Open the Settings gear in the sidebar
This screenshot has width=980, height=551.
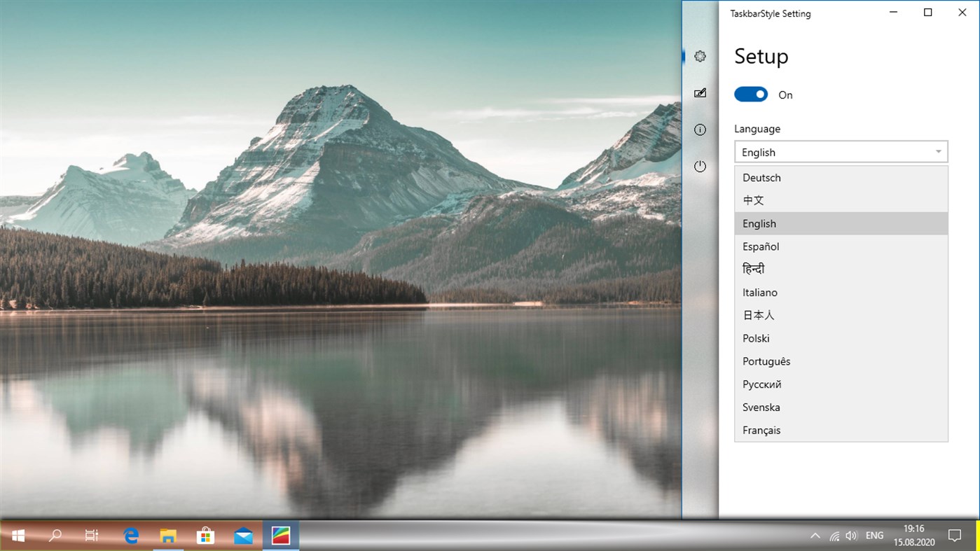(x=699, y=56)
